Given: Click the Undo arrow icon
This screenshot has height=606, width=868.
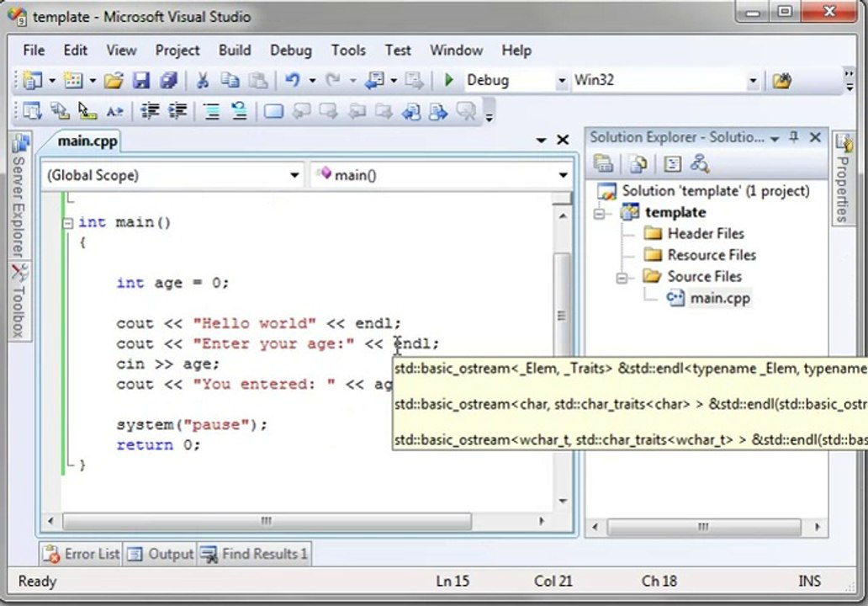Looking at the screenshot, I should click(x=293, y=81).
